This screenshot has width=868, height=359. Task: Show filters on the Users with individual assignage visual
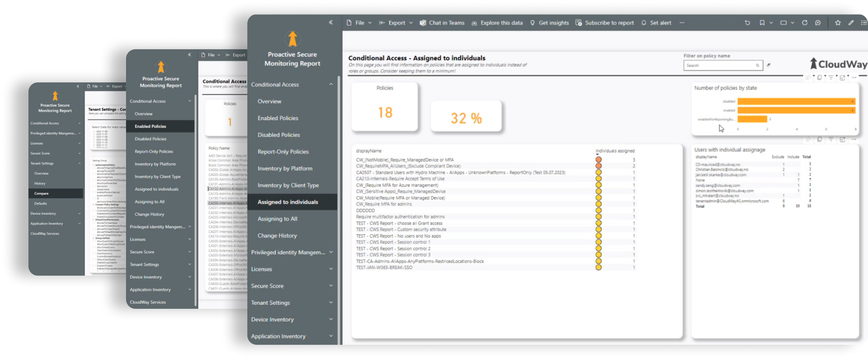click(831, 140)
